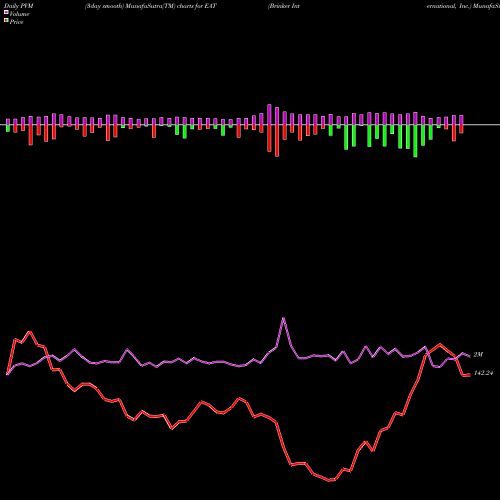This screenshot has height=500, width=500.
Task: Click the '2M' volume value label
Action: 478,355
